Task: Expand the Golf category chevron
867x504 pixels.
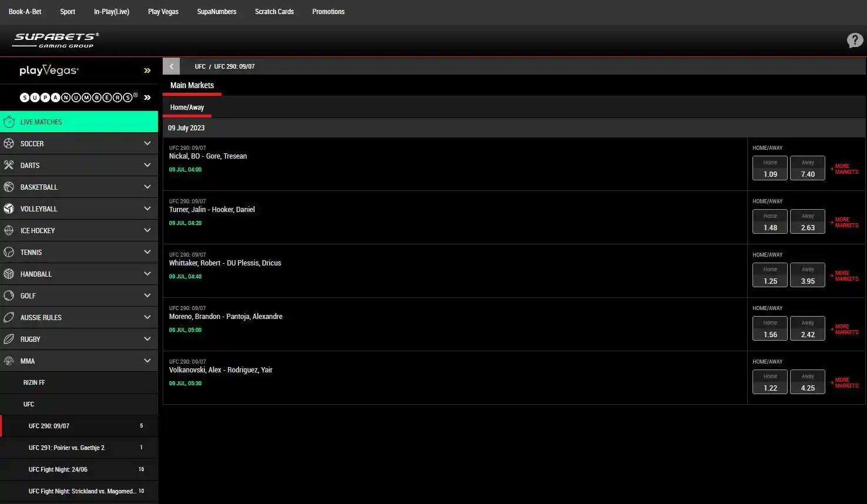Action: [x=147, y=295]
